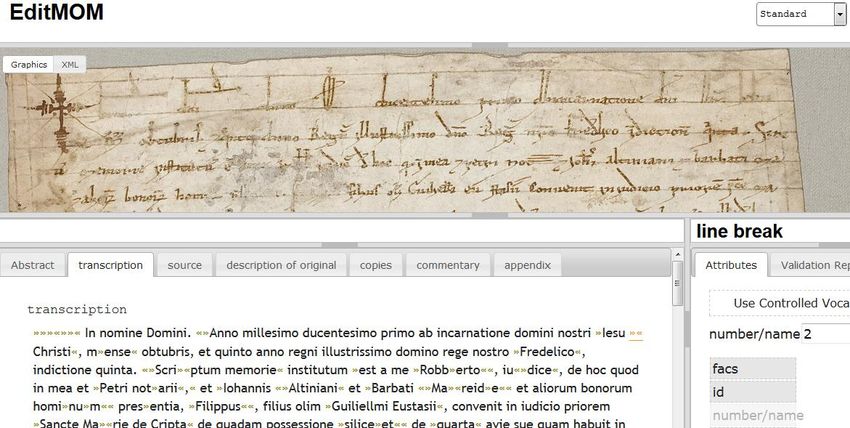
Task: Click the up arrow of the transcription scrollbar
Action: click(x=678, y=255)
